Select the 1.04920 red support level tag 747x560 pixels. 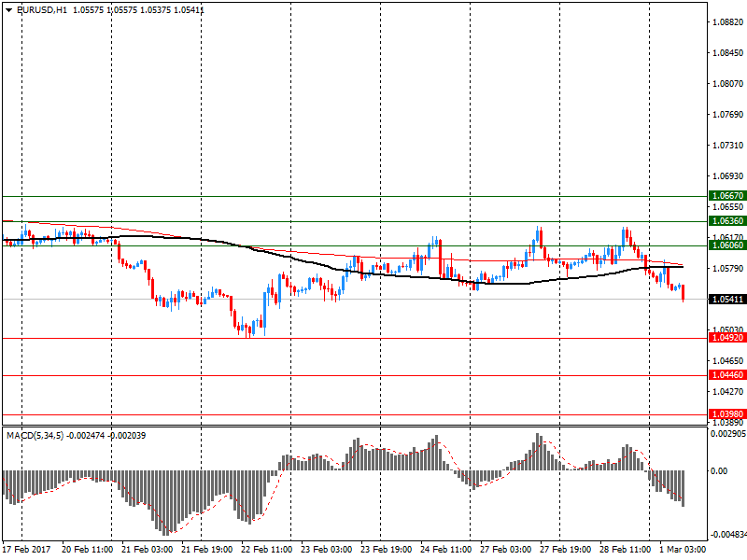click(727, 338)
